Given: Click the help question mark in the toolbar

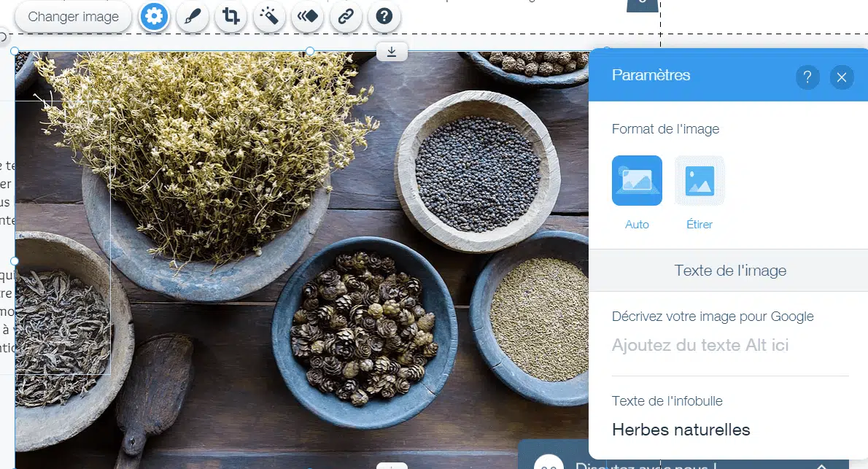Looking at the screenshot, I should (384, 17).
